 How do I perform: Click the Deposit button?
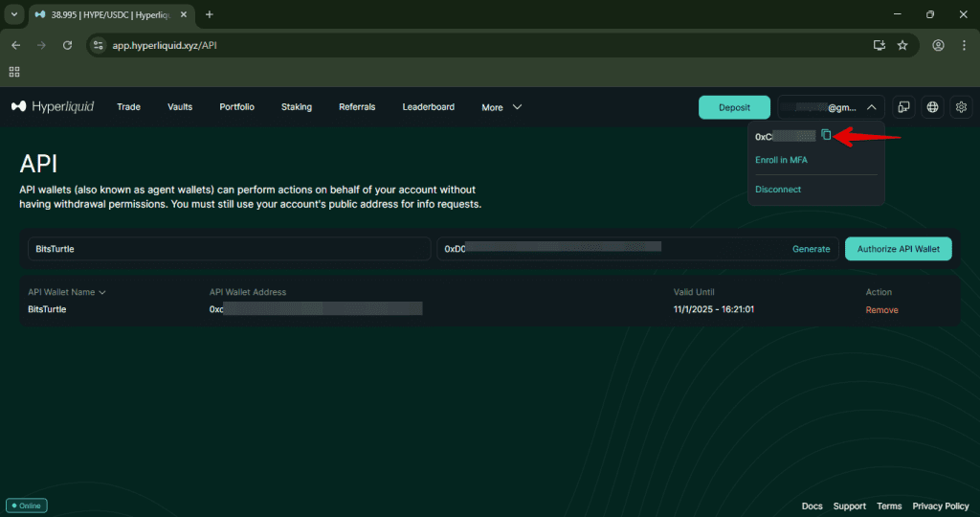tap(734, 107)
